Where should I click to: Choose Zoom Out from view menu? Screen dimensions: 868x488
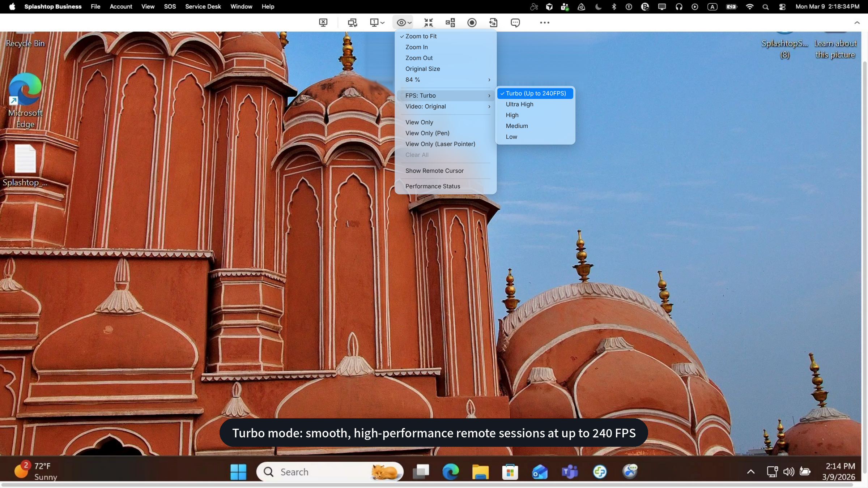(x=446, y=58)
